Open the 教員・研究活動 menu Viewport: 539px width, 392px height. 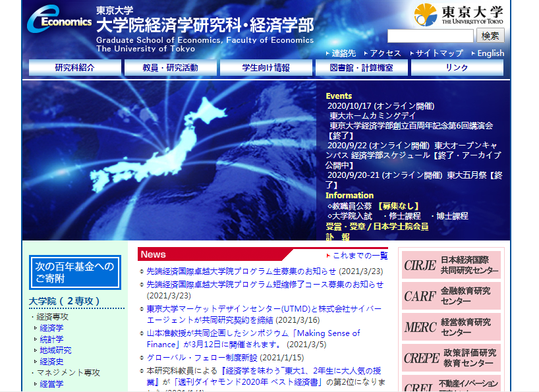pos(171,67)
